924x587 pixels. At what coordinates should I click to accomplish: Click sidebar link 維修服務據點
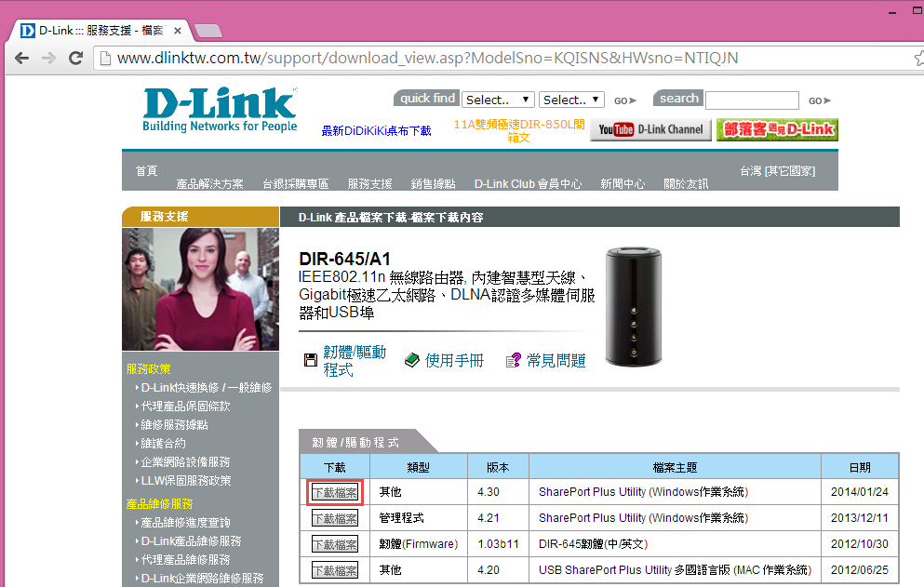click(174, 425)
